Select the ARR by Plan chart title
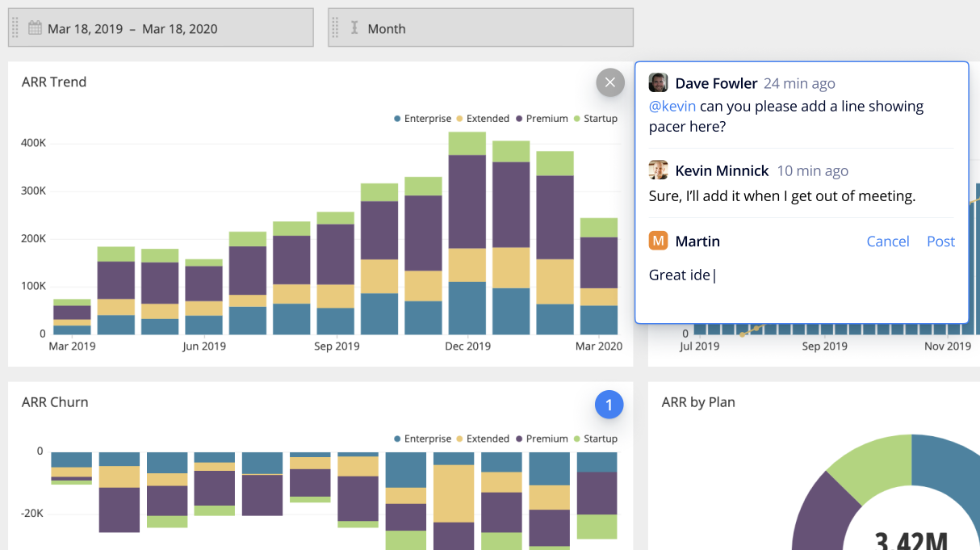The height and width of the screenshot is (550, 980). point(697,402)
